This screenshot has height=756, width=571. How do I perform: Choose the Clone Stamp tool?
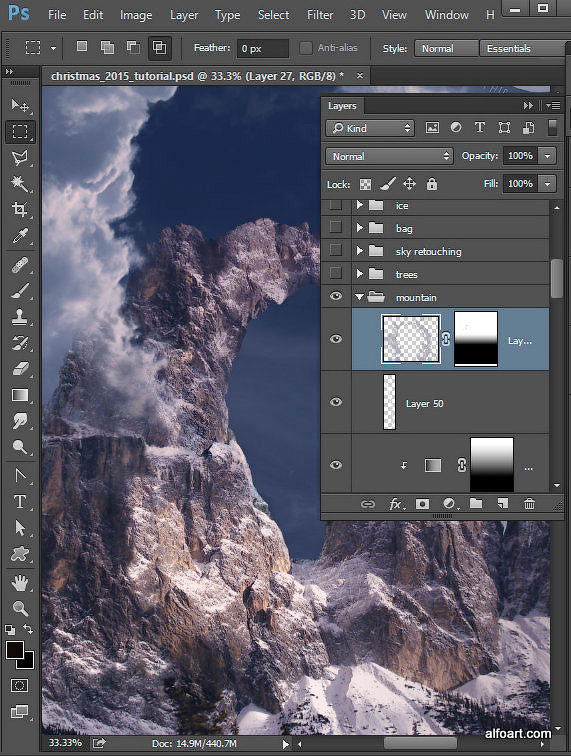19,317
